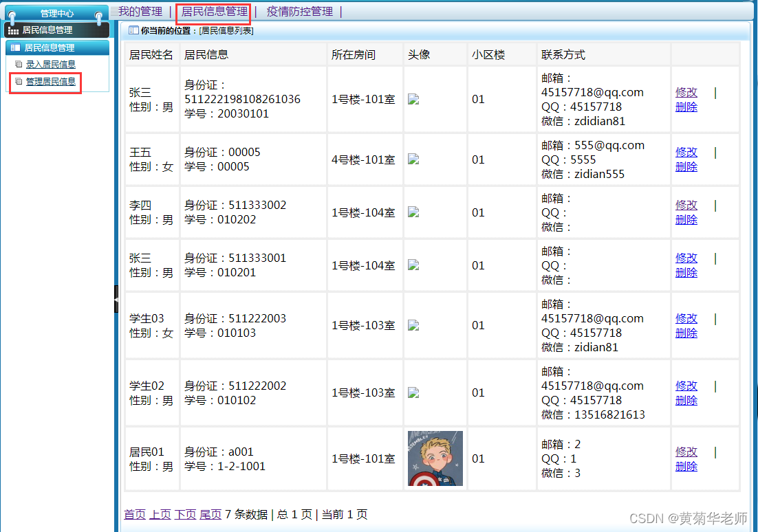Viewport: 758px width, 532px height.
Task: Click 修改 for resident with ID 511333001
Action: pyautogui.click(x=686, y=258)
